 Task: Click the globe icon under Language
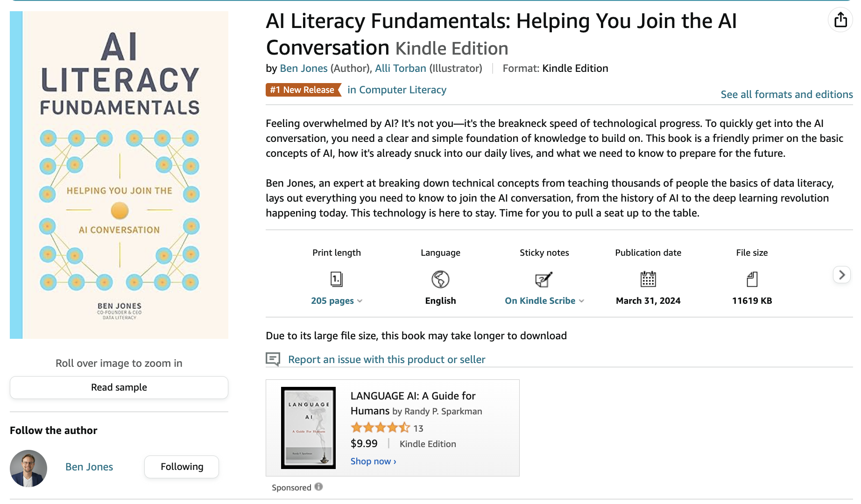tap(440, 279)
